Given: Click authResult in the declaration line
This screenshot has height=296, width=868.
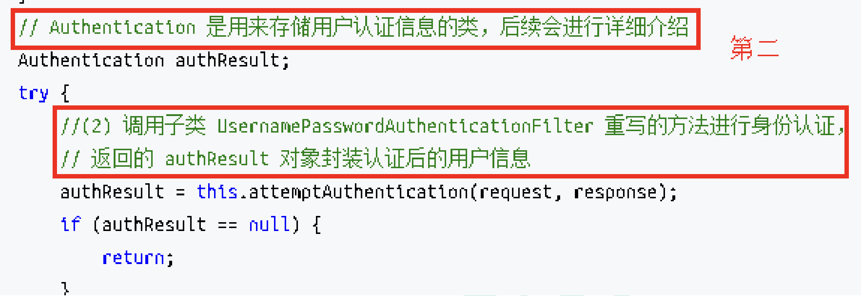Looking at the screenshot, I should (228, 60).
